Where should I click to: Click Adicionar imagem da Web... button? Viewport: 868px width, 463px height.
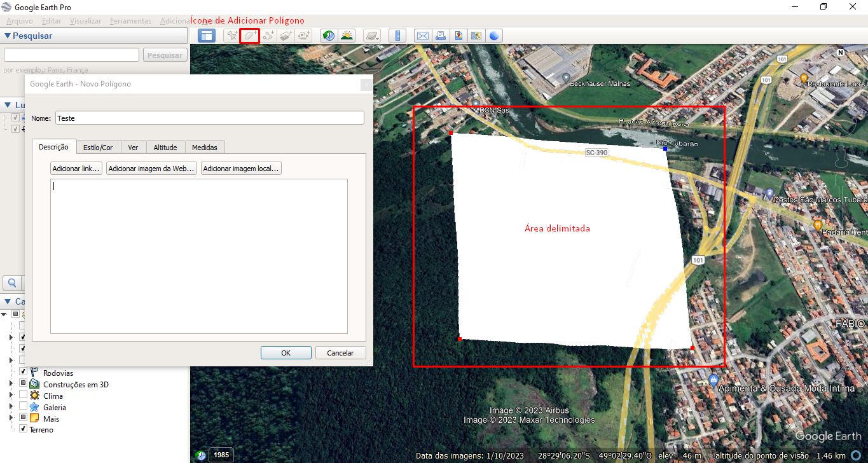click(151, 169)
